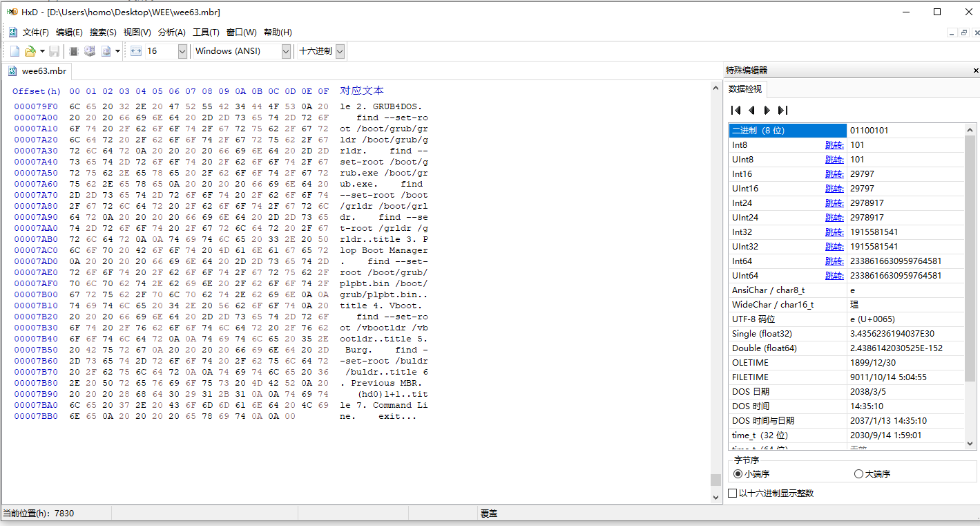Click the 跳转 link for UInt64
This screenshot has height=526, width=980.
point(834,276)
